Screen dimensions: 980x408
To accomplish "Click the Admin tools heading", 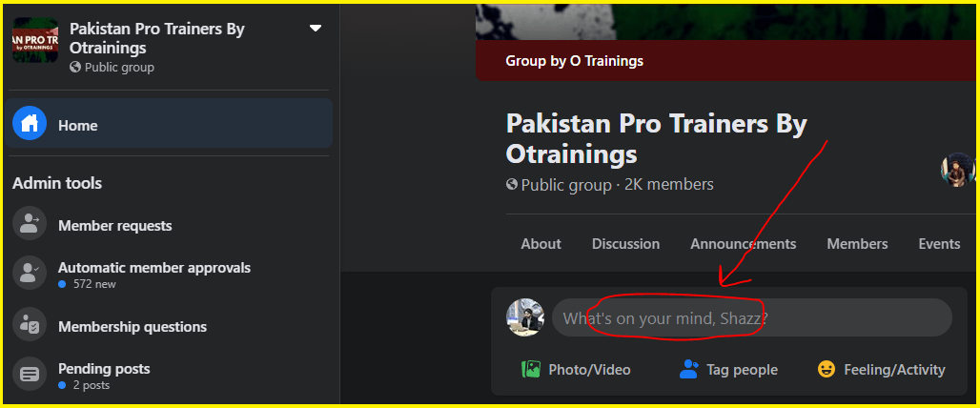I will 57,184.
